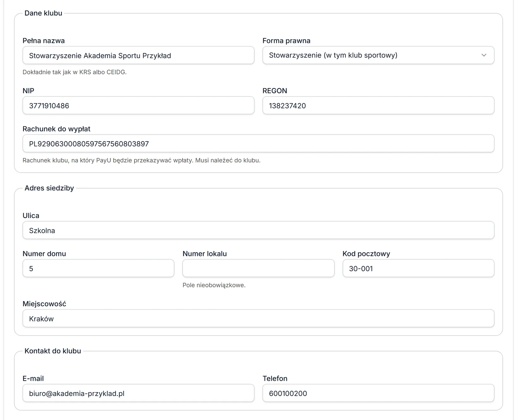This screenshot has width=518, height=420.
Task: Select the REGON input field
Action: point(378,105)
